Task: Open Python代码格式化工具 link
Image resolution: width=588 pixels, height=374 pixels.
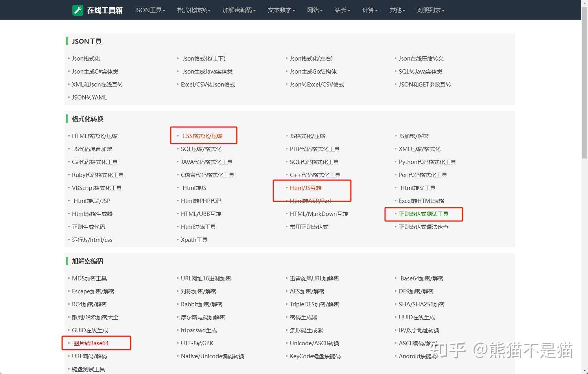Action: 428,162
